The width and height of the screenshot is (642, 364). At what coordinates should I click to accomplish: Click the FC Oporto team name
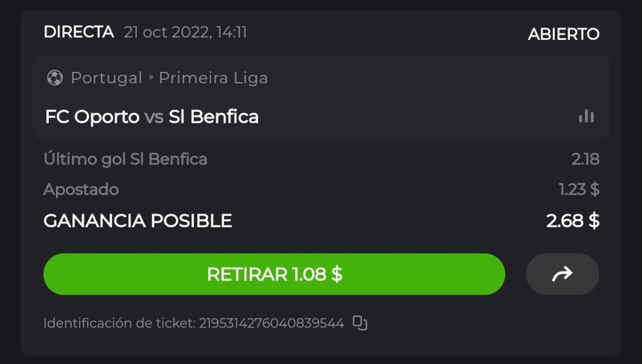pos(92,117)
